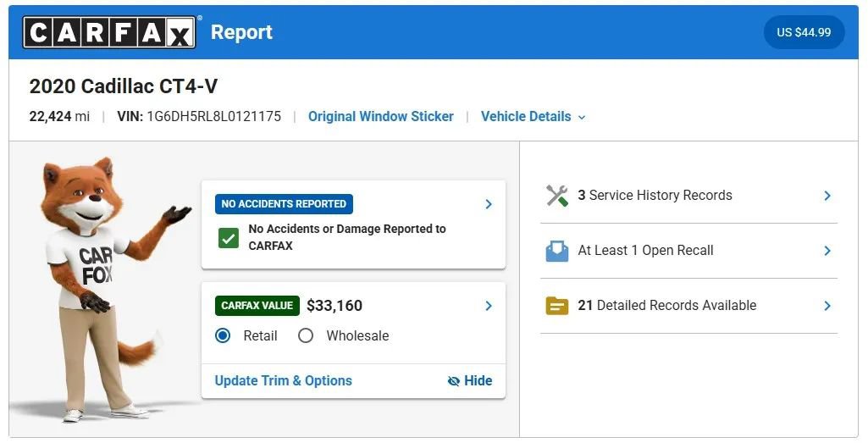Click the Report header text
Viewport: 868px width, 443px height.
(x=241, y=32)
